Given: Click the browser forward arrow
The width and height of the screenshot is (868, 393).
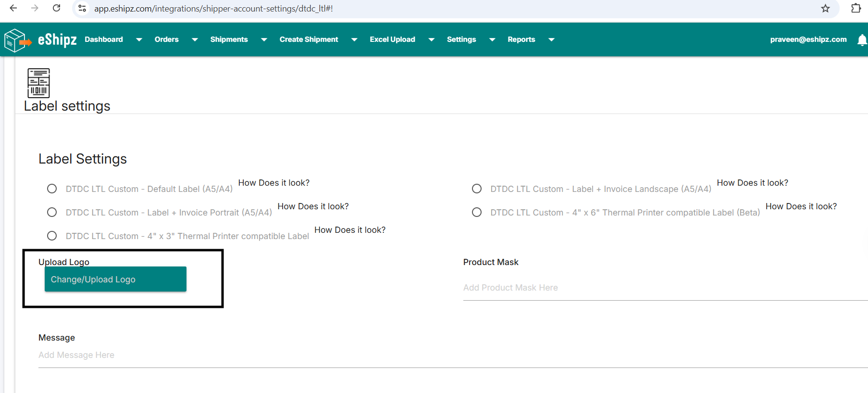Looking at the screenshot, I should point(35,8).
